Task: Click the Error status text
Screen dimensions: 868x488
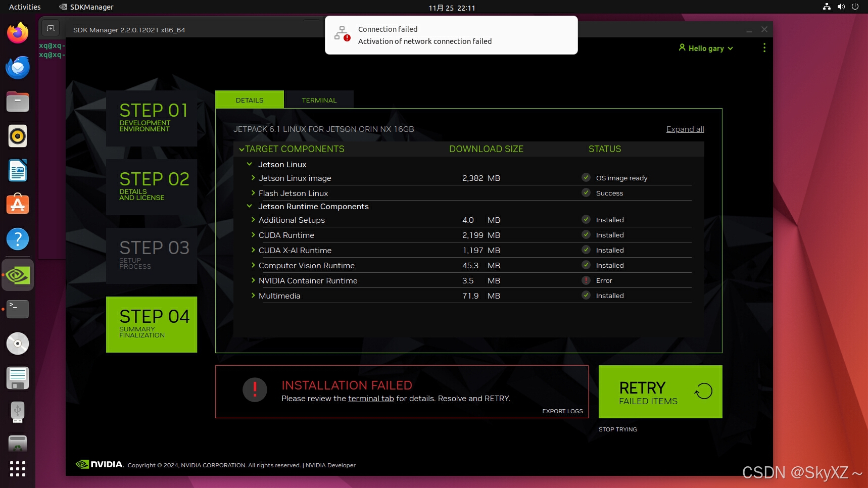Action: (604, 280)
